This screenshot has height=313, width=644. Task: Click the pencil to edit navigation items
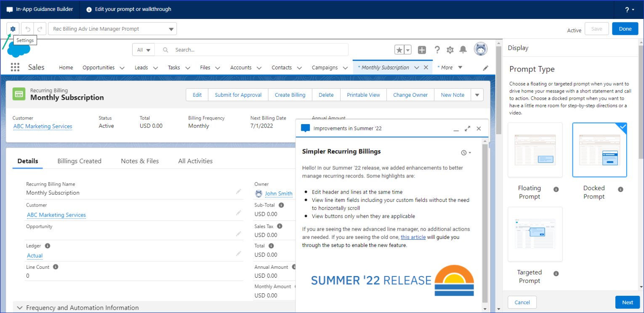(x=486, y=68)
